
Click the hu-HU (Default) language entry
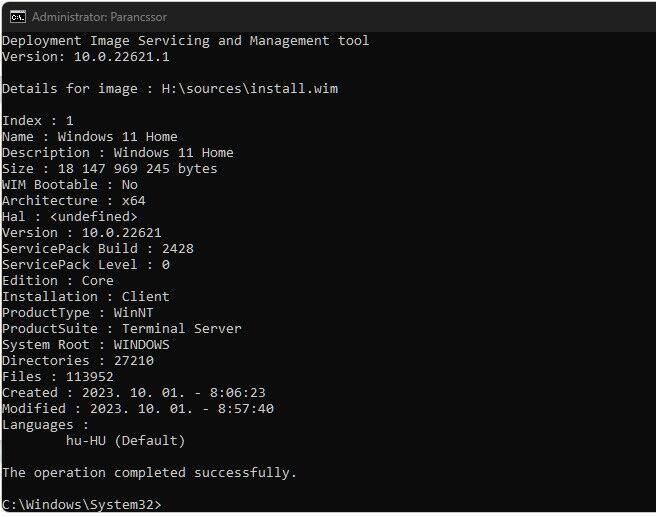[126, 441]
